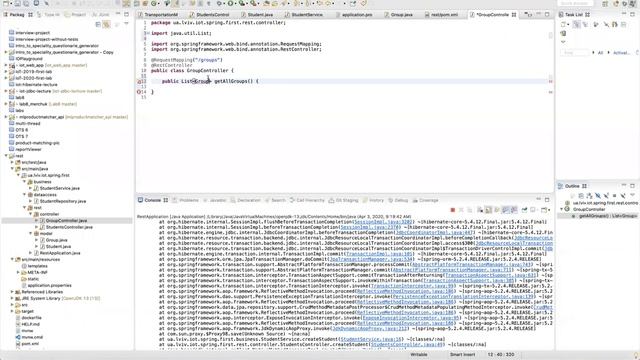This screenshot has height=360, width=640.
Task: Open StudentService.java:16 stack trace link
Action: (x=371, y=339)
